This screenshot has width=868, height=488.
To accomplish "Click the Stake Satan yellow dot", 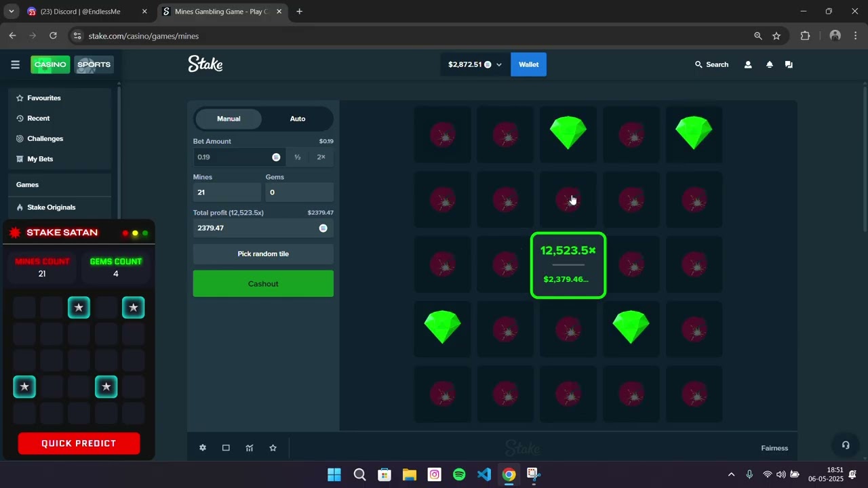I will pos(135,233).
